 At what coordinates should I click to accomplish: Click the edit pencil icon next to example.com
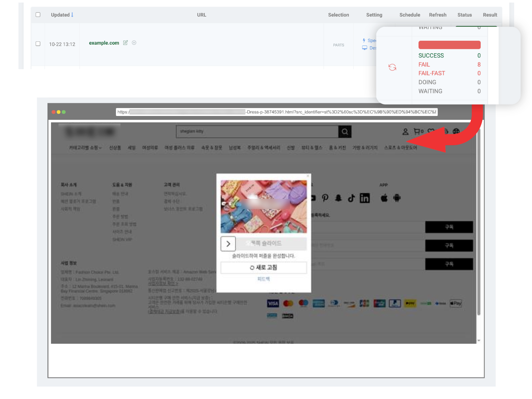click(125, 43)
